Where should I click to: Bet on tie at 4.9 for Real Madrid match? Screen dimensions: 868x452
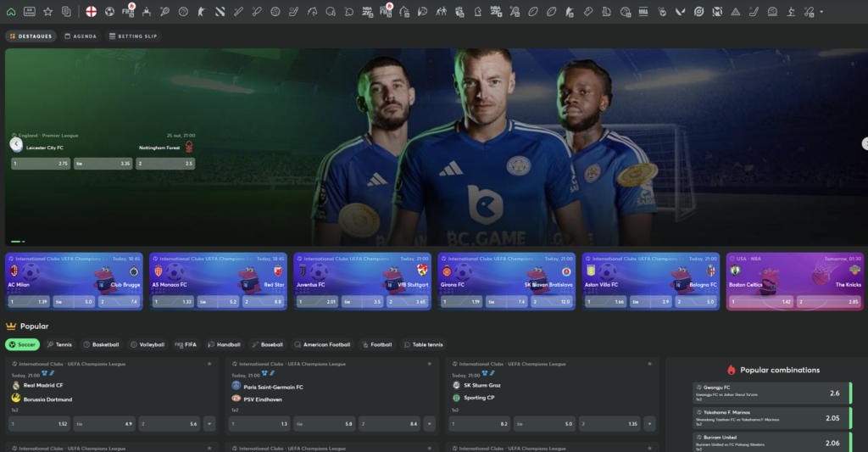(x=104, y=424)
